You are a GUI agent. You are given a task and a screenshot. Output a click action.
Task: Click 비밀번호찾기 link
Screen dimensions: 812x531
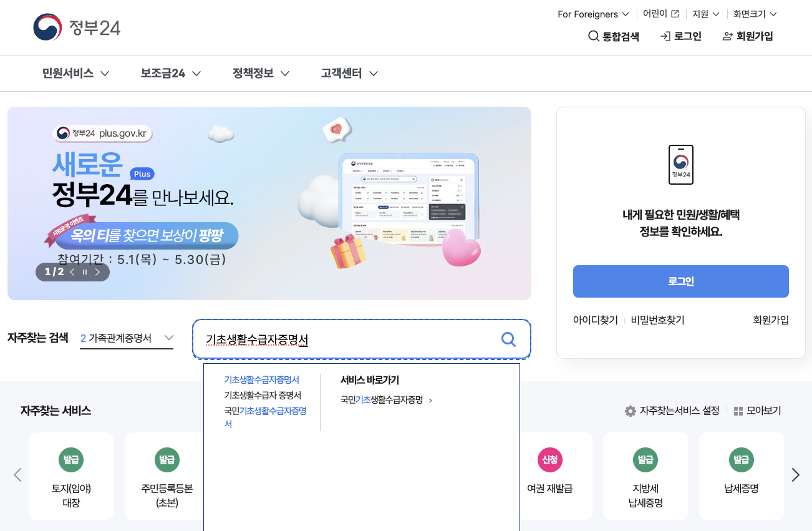tap(657, 320)
